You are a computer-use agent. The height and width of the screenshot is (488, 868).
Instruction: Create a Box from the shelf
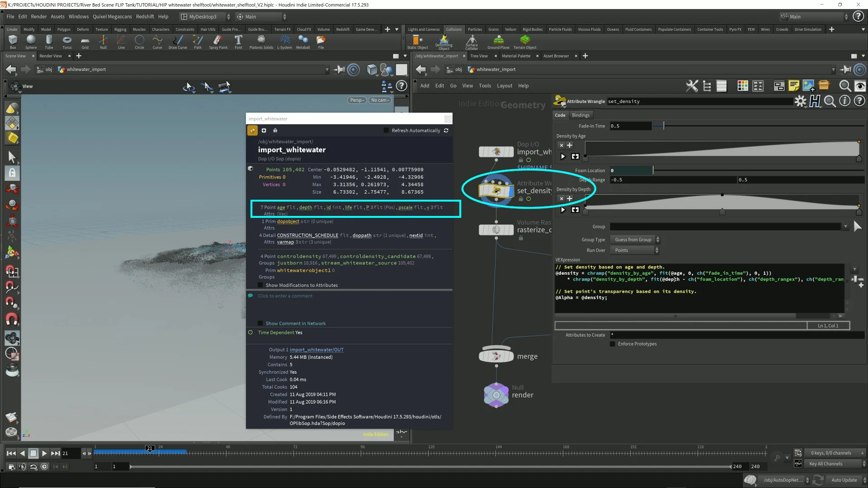(13, 42)
